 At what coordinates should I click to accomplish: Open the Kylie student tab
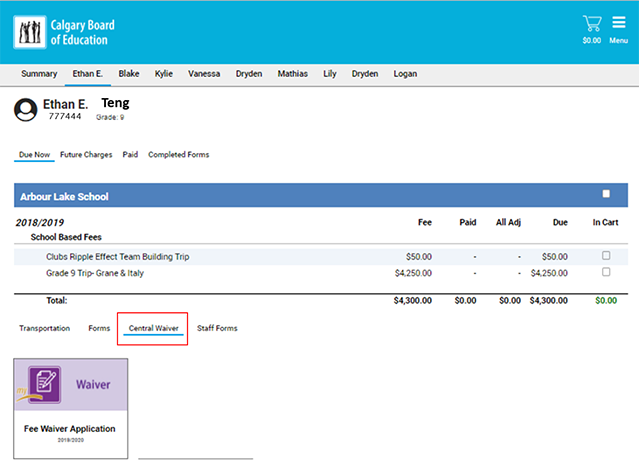[163, 74]
